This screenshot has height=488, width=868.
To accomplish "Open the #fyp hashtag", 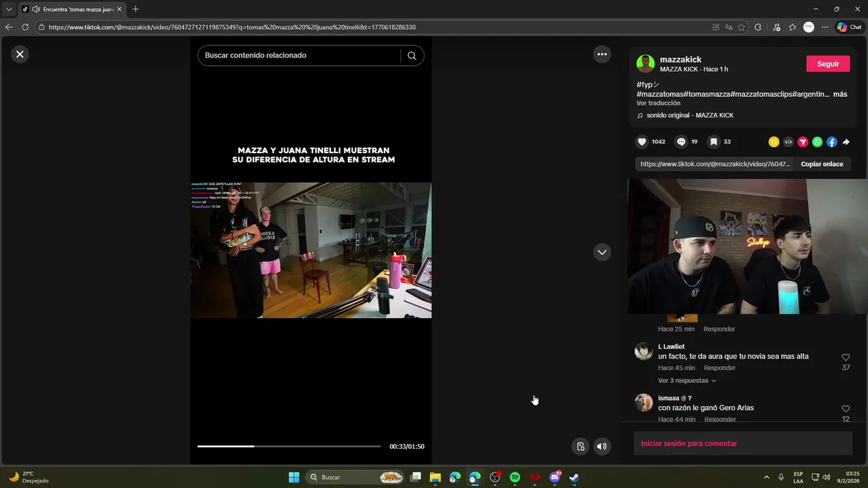I will (648, 85).
